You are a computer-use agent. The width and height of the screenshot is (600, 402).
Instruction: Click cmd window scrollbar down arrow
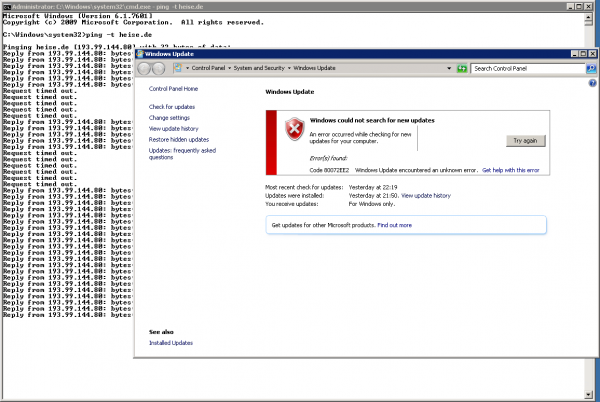coord(589,394)
